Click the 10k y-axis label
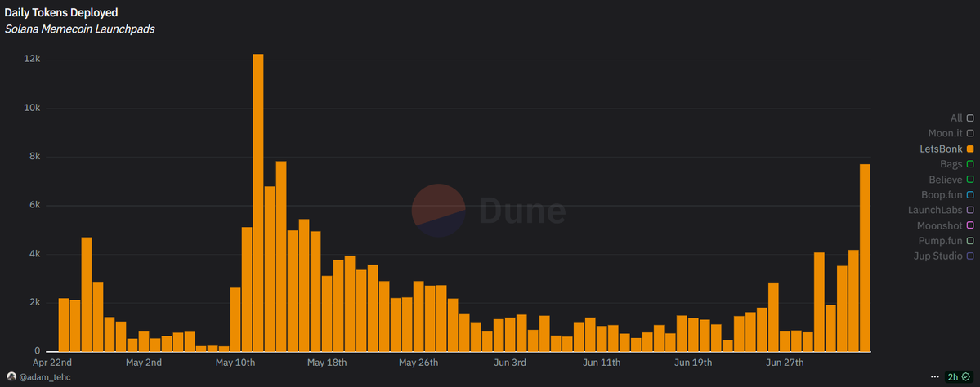Image resolution: width=980 pixels, height=387 pixels. click(32, 108)
